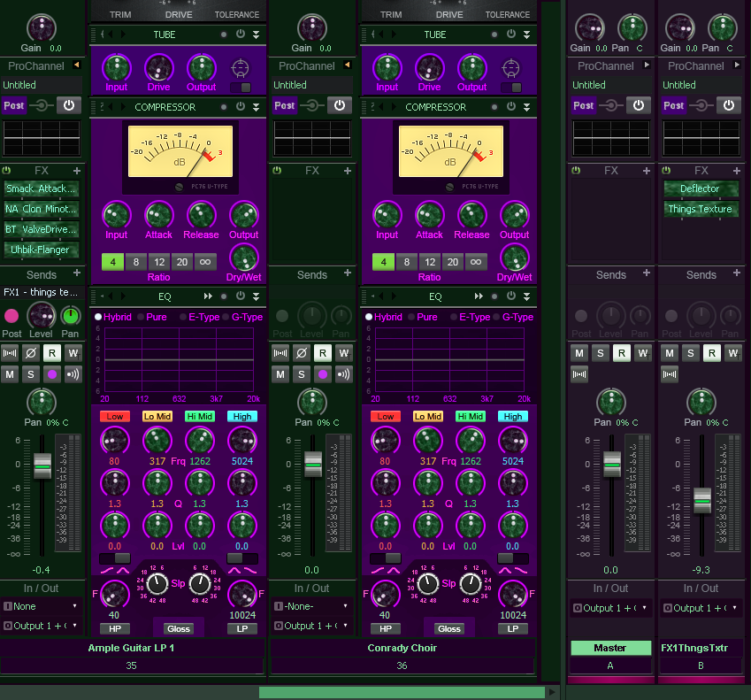This screenshot has width=751, height=700.
Task: Expand ProChannel on the Master strip
Action: [x=648, y=65]
